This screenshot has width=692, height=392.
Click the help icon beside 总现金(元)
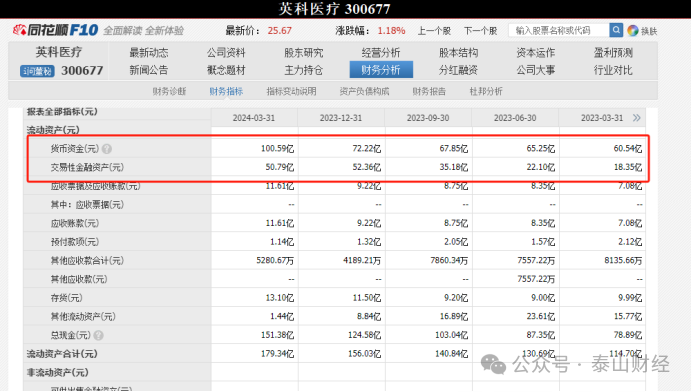tap(98, 335)
